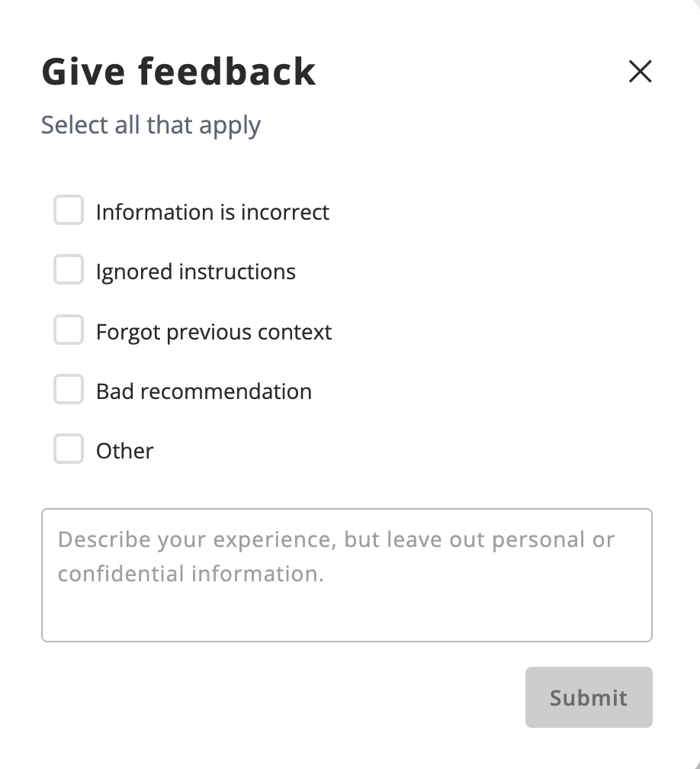Viewport: 700px width, 769px height.
Task: Click the 'Forgot previous context' label text
Action: 214,332
